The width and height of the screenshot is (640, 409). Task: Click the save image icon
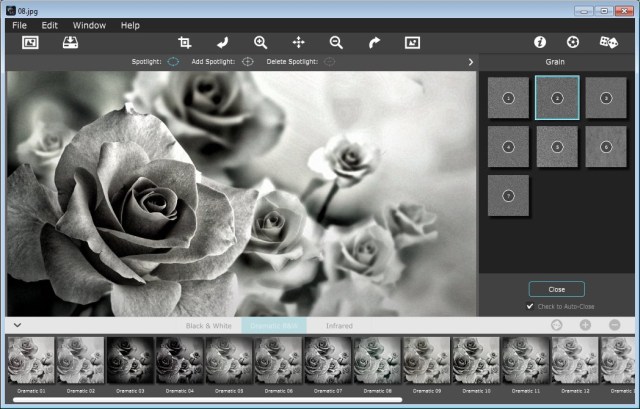[x=71, y=42]
